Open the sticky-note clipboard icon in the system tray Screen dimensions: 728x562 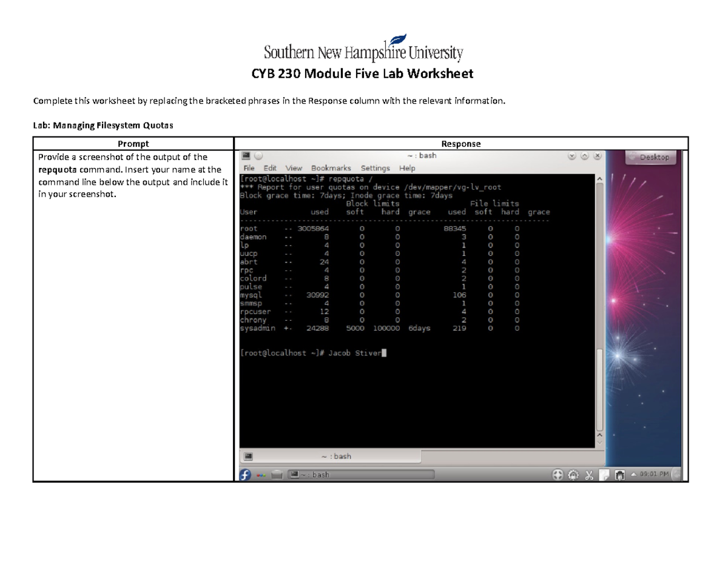pyautogui.click(x=604, y=475)
